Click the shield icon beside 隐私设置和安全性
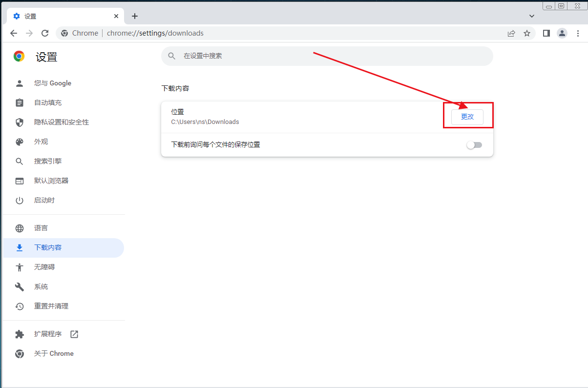This screenshot has width=588, height=388. pyautogui.click(x=20, y=122)
